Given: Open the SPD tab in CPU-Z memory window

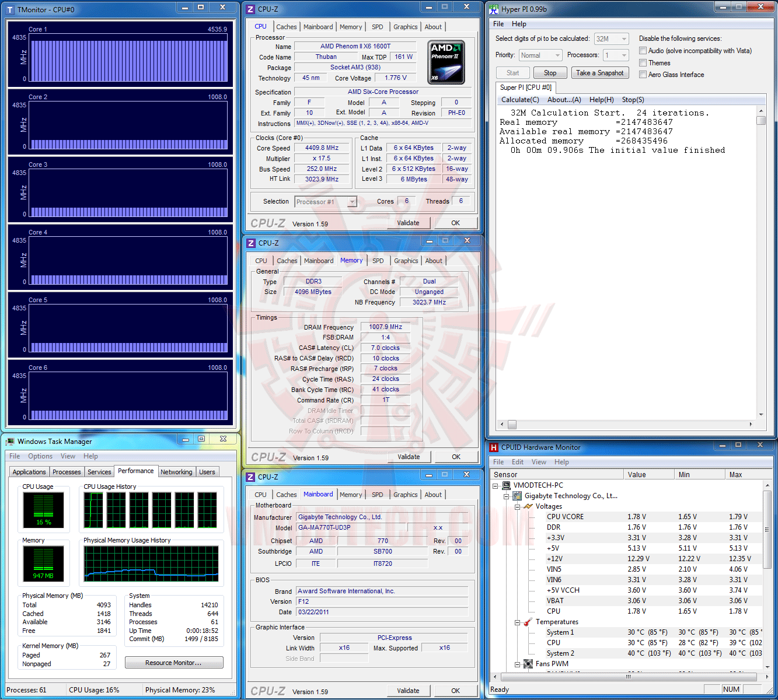Looking at the screenshot, I should click(x=378, y=261).
